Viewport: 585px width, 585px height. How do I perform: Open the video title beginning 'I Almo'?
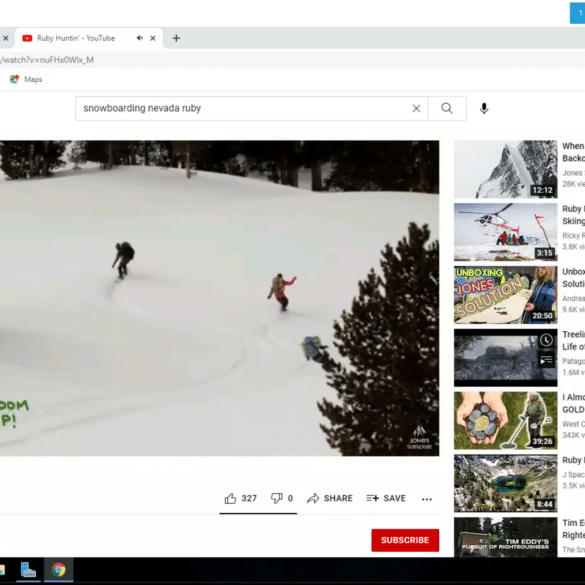[573, 403]
